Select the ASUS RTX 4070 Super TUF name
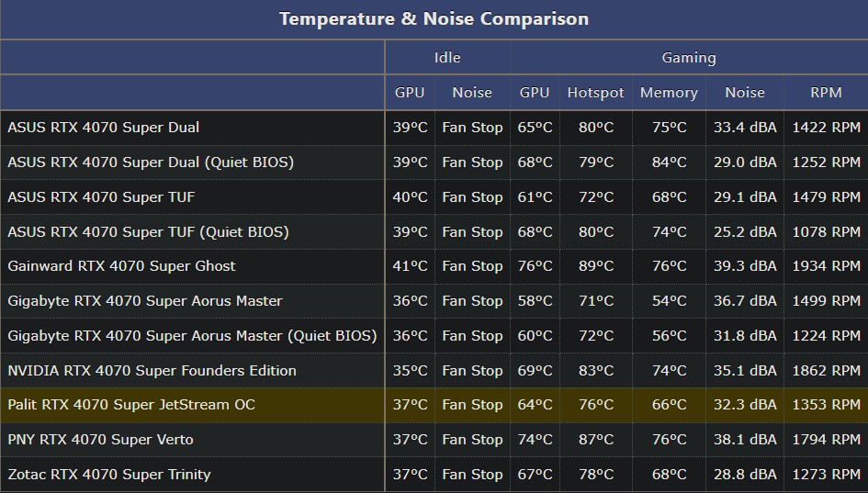 point(101,197)
